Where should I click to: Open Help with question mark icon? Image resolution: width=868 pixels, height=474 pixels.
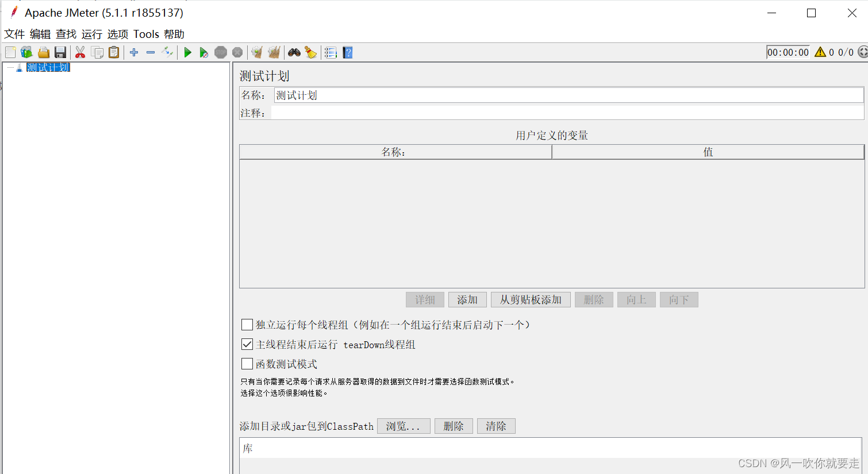pos(348,52)
